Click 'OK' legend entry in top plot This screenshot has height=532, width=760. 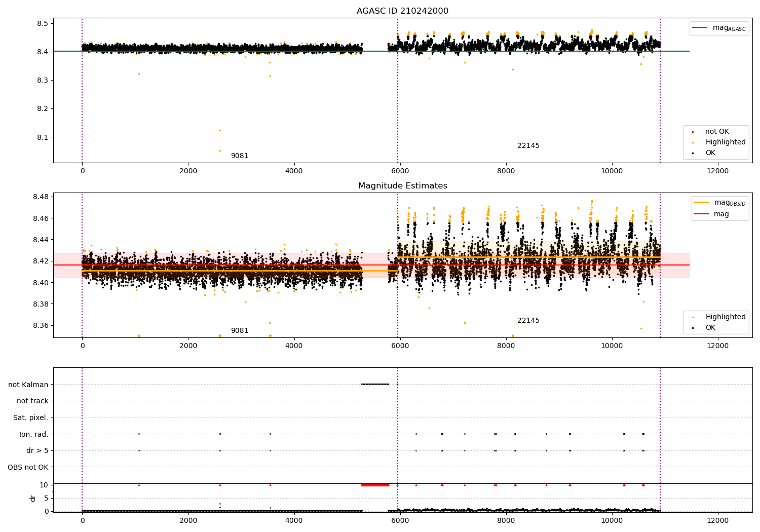(x=710, y=153)
